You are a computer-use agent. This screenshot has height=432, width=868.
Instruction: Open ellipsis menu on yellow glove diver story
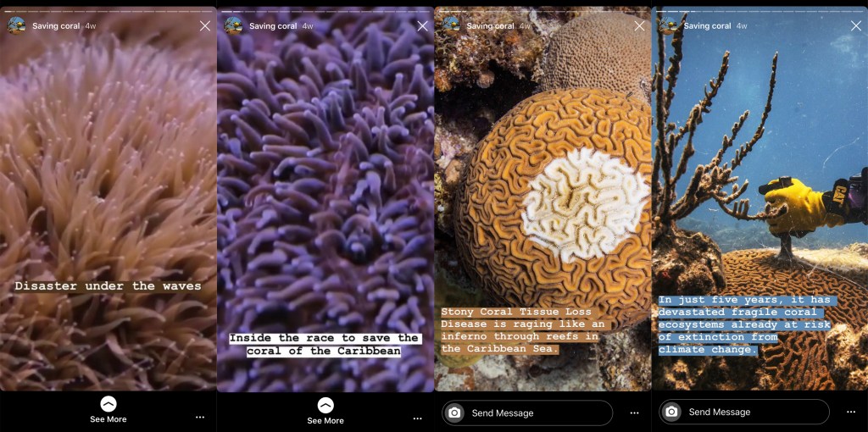[x=851, y=412]
